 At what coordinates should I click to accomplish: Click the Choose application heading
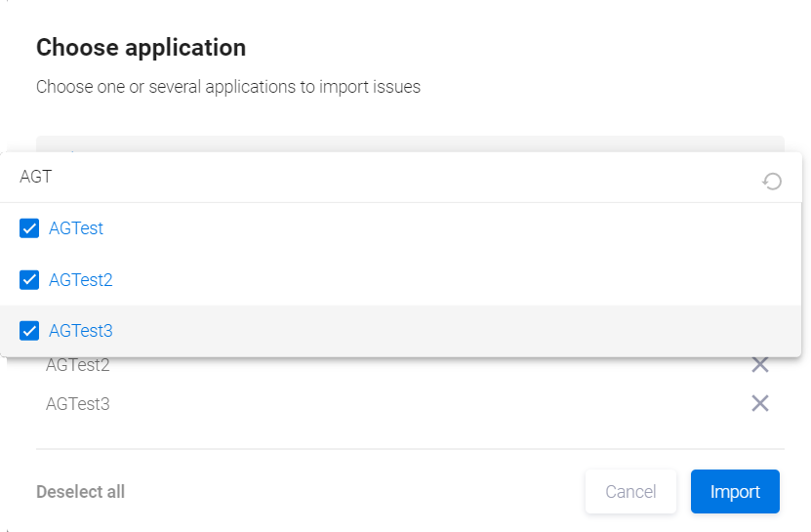[141, 47]
